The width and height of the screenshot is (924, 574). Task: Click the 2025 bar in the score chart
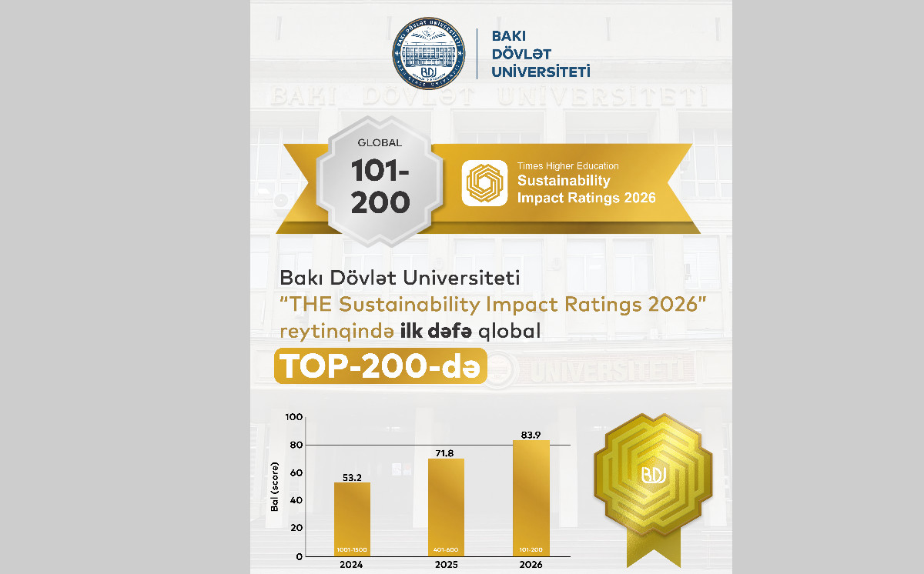point(446,506)
